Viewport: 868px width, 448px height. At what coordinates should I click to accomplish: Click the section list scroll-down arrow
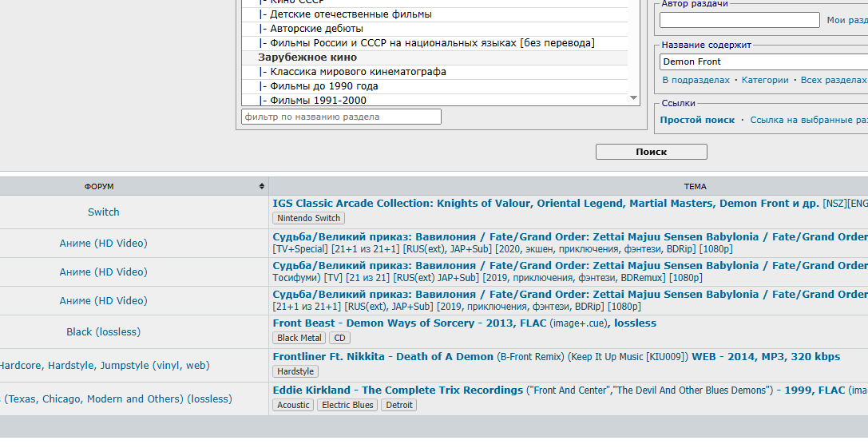point(633,98)
